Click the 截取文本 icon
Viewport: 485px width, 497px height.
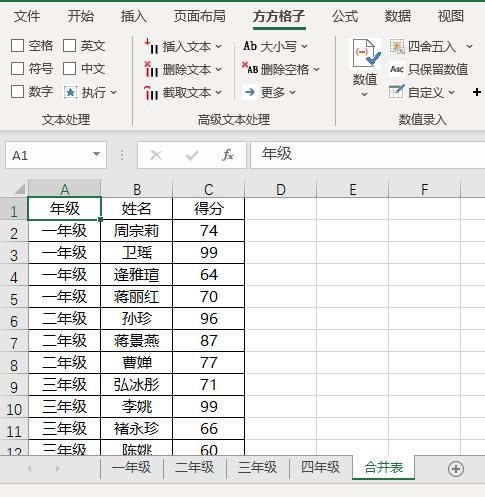151,92
